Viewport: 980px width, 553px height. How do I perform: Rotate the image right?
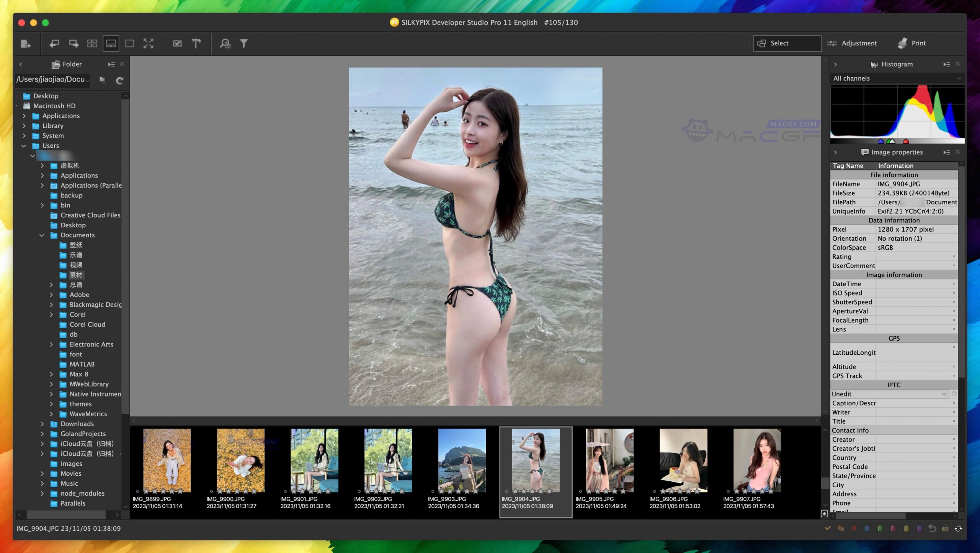click(73, 43)
